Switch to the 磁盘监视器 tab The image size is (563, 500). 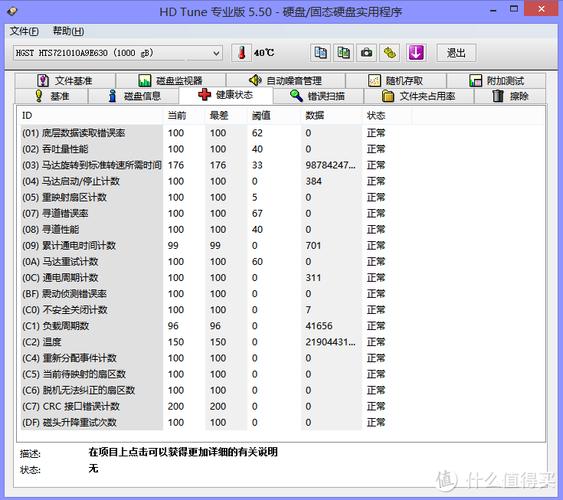(x=171, y=80)
